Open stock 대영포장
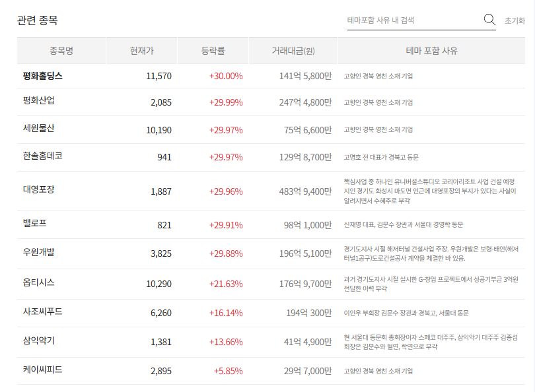Image resolution: width=535 pixels, height=392 pixels. (38, 189)
